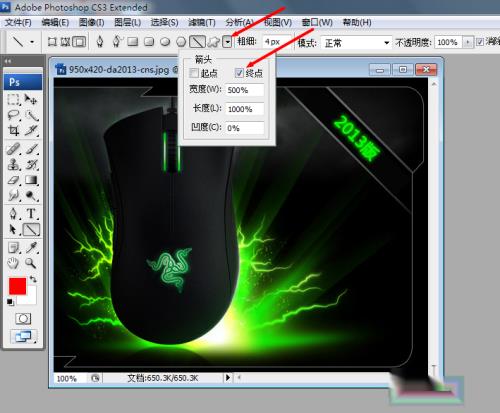
Task: Select the Quick Selection tool
Action: point(31,115)
